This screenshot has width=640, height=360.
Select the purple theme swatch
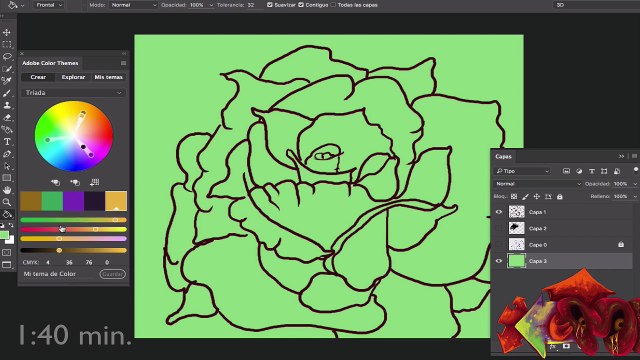73,201
